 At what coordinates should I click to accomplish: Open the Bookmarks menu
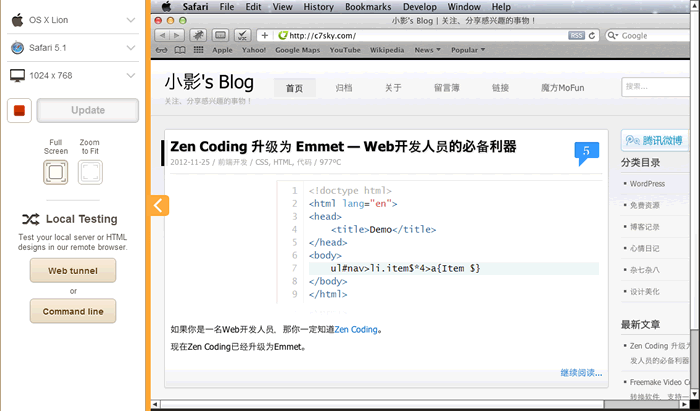368,7
